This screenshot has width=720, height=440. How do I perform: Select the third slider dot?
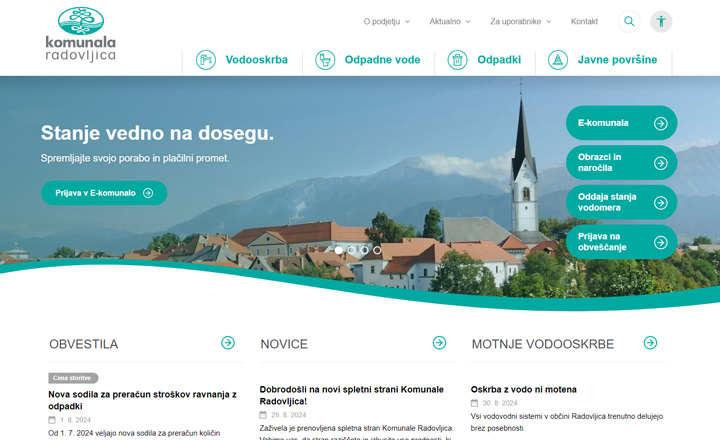click(365, 250)
